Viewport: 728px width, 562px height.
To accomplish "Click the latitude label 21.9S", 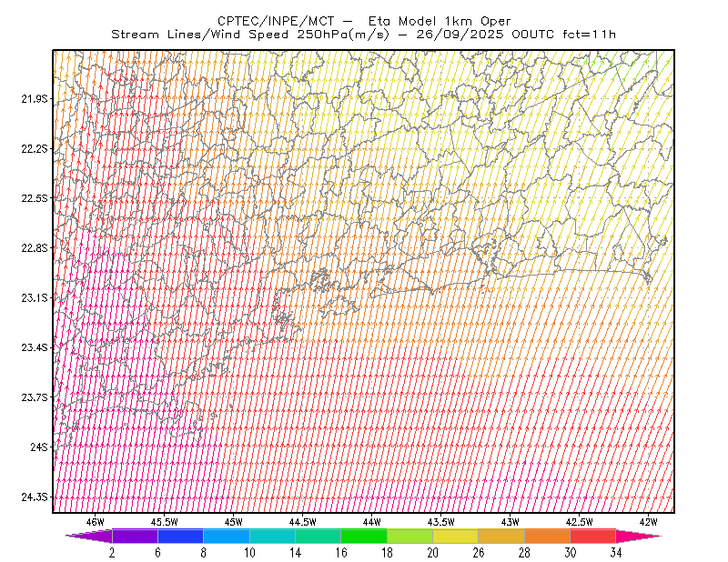I will tap(35, 99).
